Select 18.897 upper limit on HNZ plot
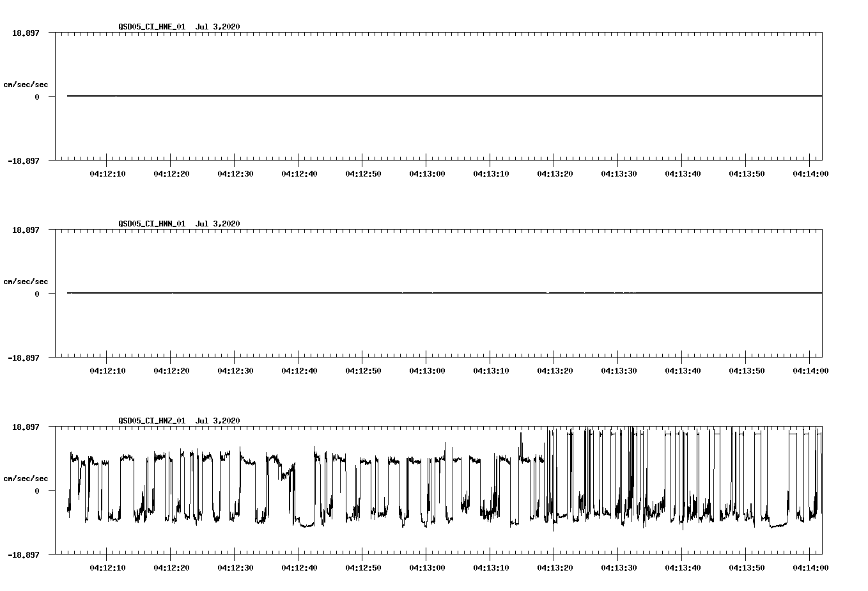 [26, 427]
